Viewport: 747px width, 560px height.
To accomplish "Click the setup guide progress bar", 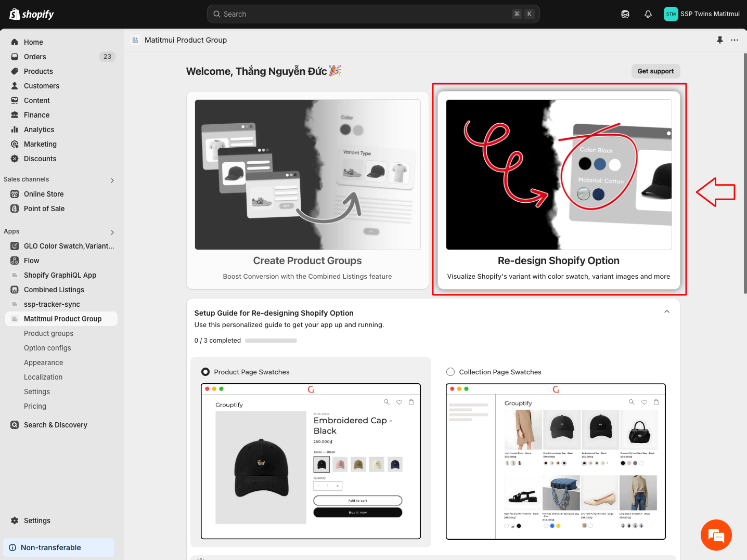I will (x=271, y=341).
